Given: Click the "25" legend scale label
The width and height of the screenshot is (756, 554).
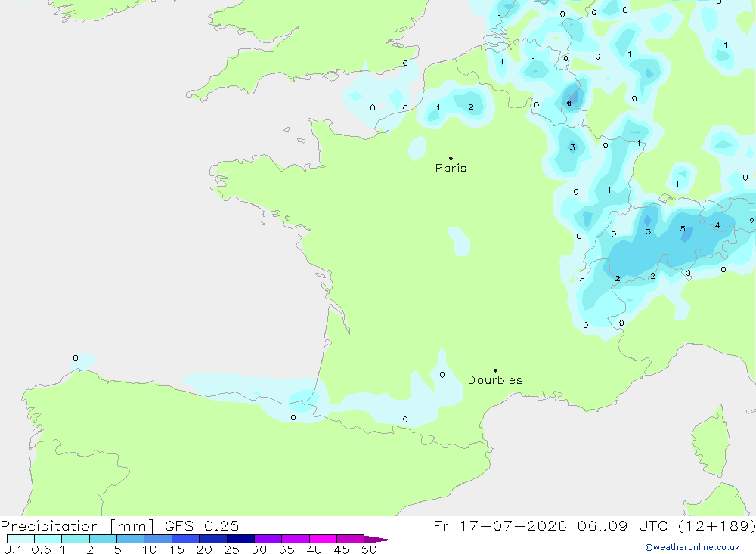Looking at the screenshot, I should point(231,549).
